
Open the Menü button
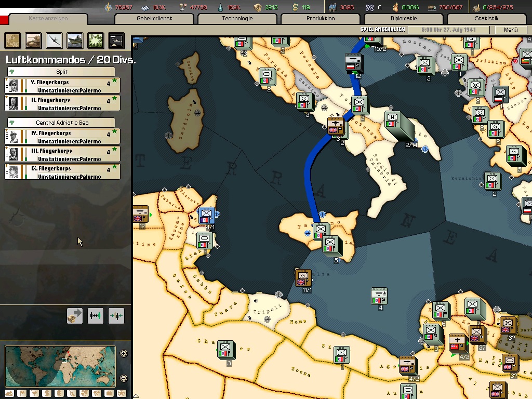point(511,30)
